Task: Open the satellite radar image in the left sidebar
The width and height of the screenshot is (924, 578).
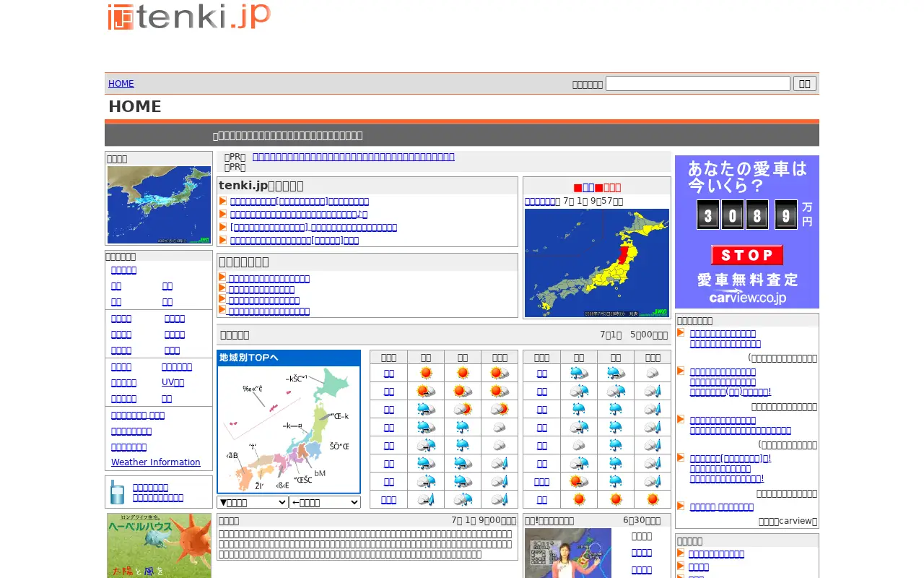Action: [159, 204]
